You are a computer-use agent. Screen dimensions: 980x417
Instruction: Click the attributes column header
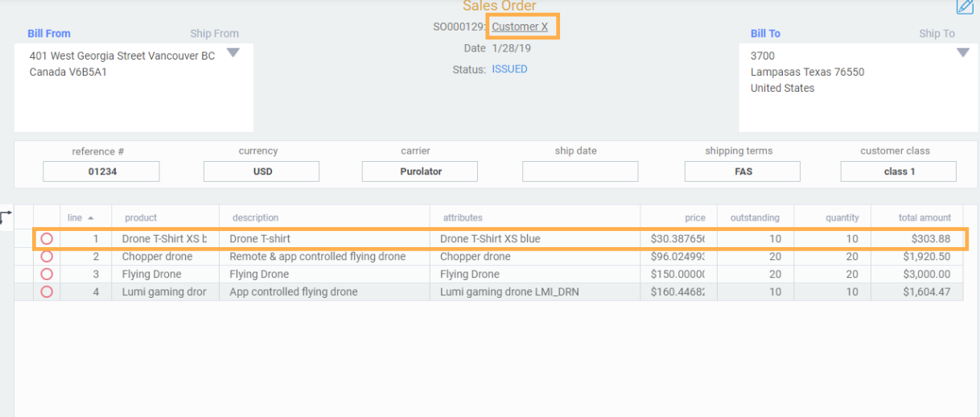(x=463, y=218)
